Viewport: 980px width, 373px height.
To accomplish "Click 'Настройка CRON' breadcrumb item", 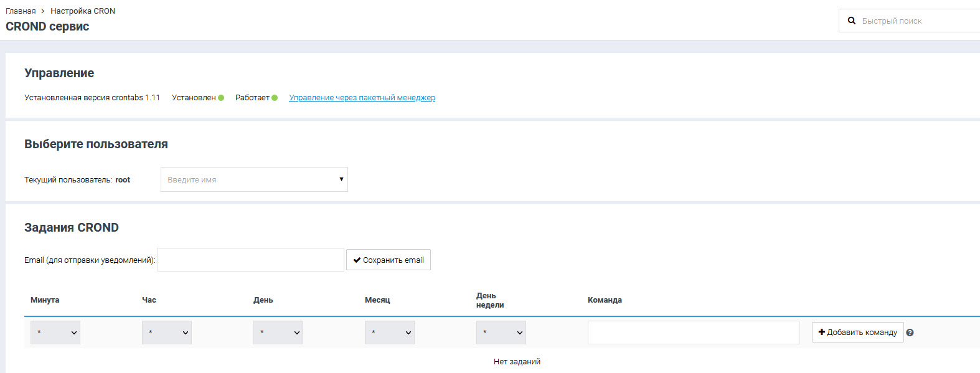I will click(83, 11).
